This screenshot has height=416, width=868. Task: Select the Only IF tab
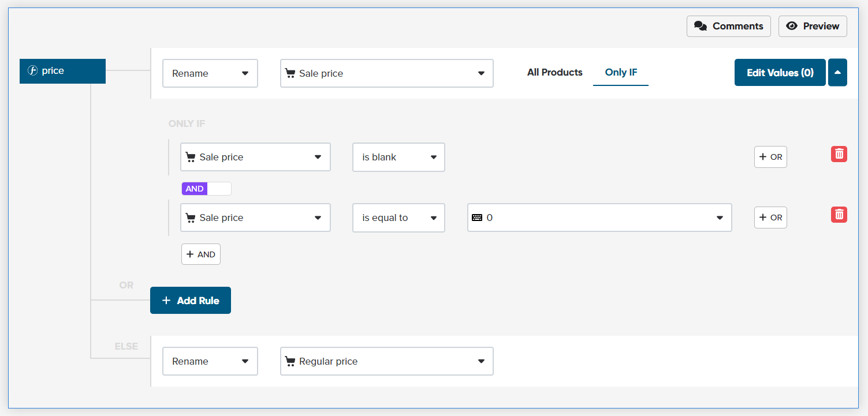(621, 73)
